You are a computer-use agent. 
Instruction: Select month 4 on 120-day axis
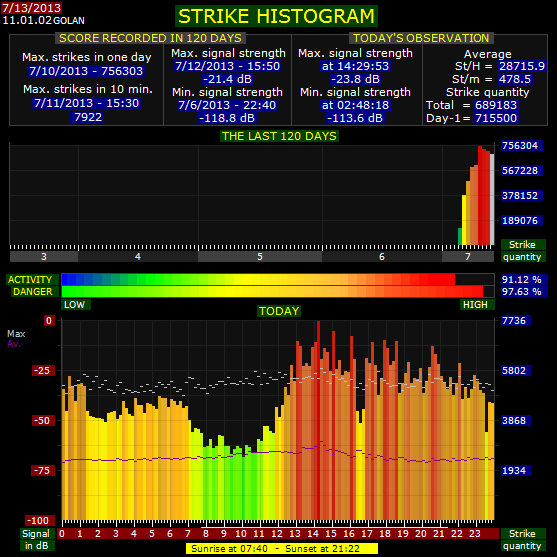(x=138, y=256)
